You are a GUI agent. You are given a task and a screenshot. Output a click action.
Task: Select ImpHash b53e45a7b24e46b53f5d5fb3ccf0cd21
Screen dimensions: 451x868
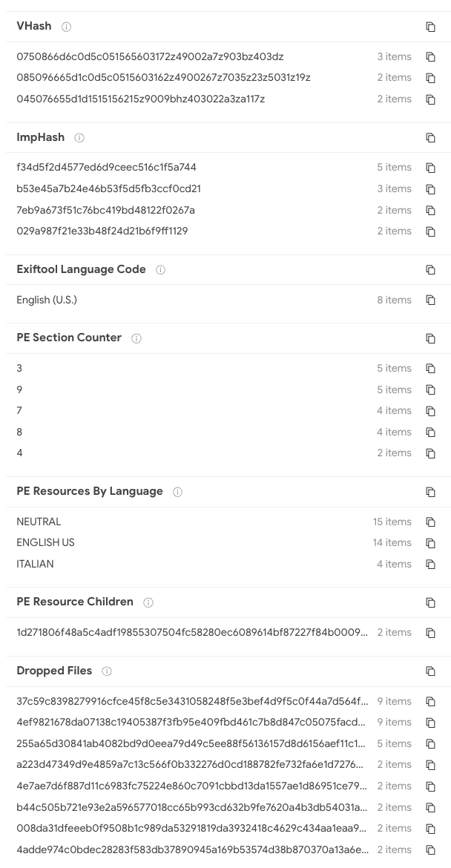(108, 188)
